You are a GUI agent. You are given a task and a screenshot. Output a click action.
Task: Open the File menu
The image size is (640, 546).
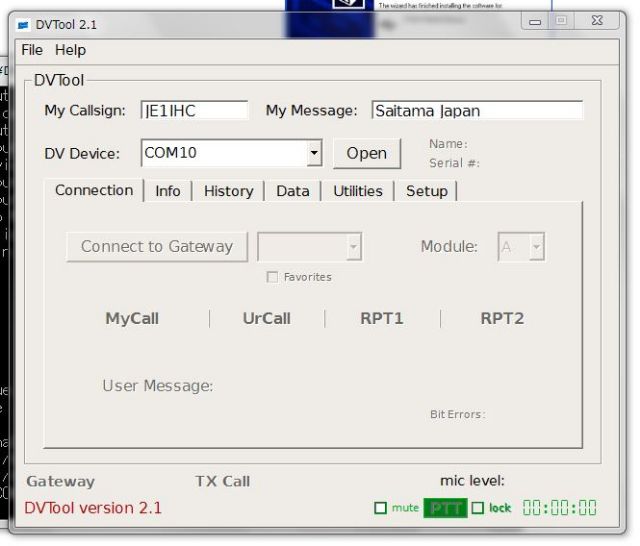[32, 50]
